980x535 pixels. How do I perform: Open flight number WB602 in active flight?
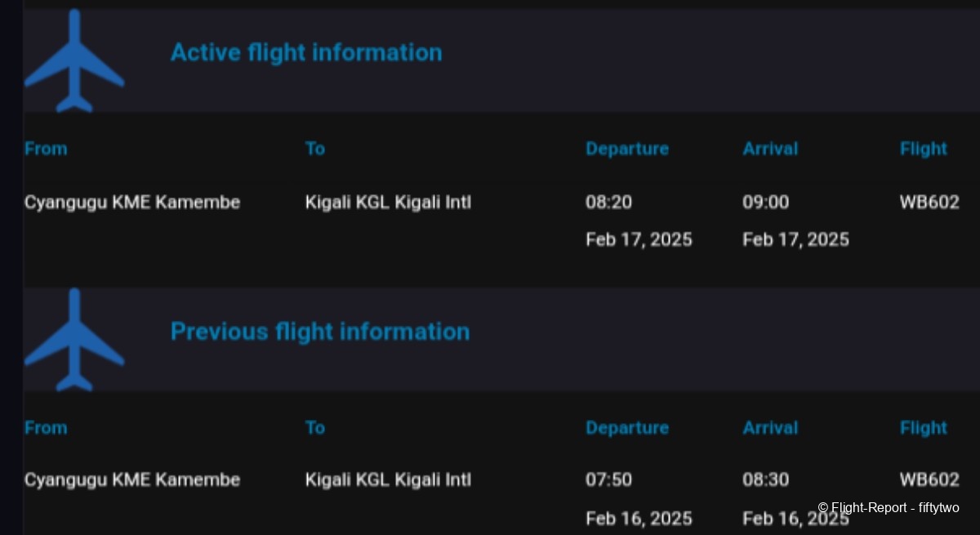[929, 203]
